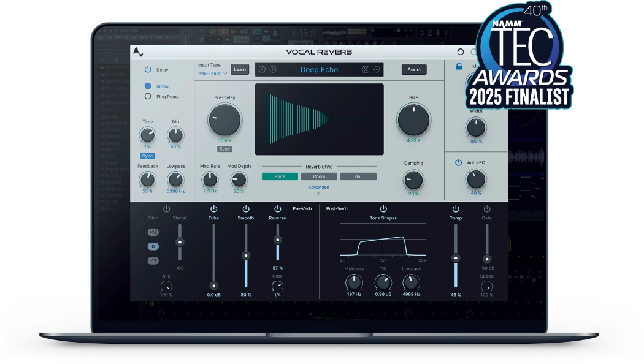Click the Mod Depth knob
Screen dimensions: 644x364
[x=239, y=180]
